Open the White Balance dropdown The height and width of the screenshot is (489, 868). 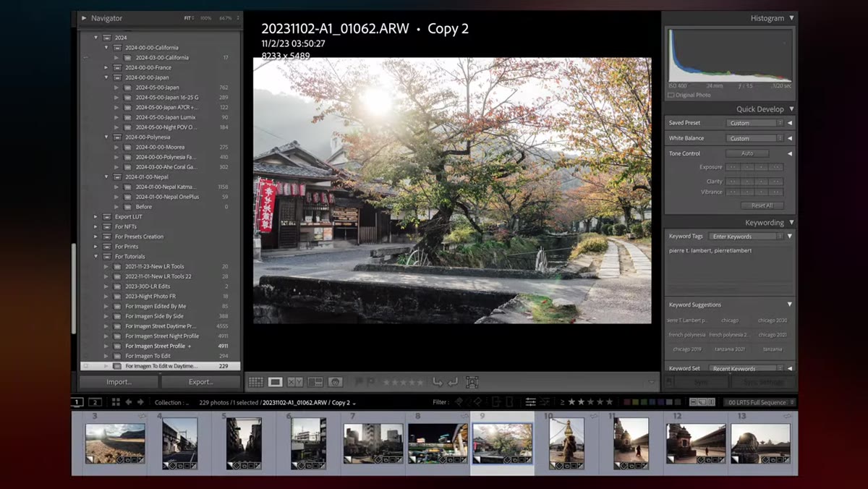[x=755, y=138]
